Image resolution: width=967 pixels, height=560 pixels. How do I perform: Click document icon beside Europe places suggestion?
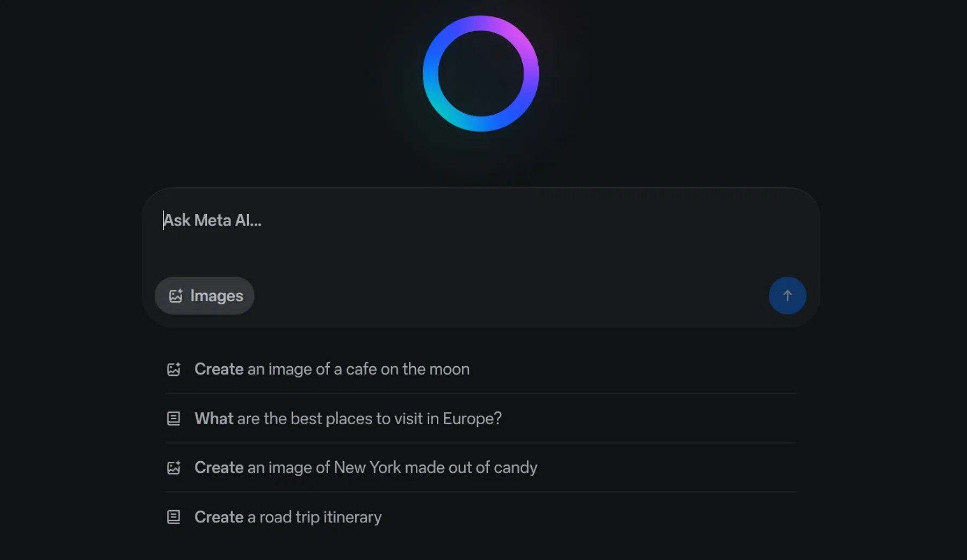(174, 418)
